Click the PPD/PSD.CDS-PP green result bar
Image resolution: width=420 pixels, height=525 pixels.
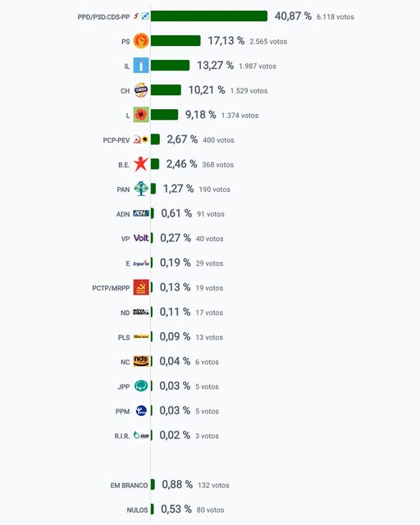tap(209, 16)
